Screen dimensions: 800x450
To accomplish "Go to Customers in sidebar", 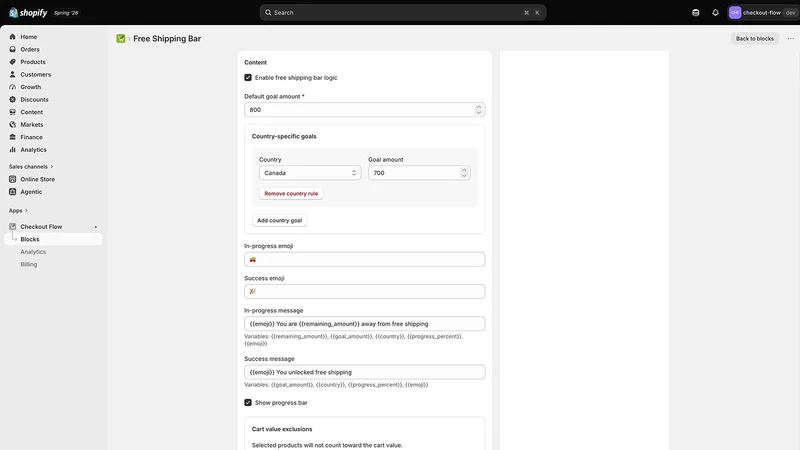I will pyautogui.click(x=36, y=74).
